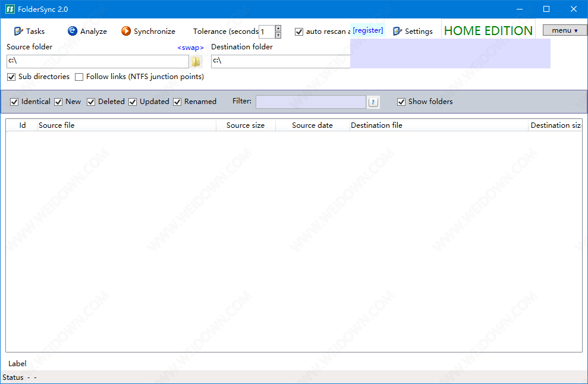Toggle the Renamed items checkbox
Viewport: 588px width, 384px height.
click(x=177, y=102)
